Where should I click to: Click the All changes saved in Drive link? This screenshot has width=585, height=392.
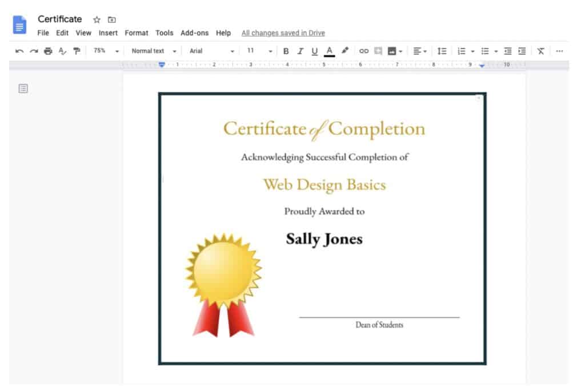(x=283, y=33)
